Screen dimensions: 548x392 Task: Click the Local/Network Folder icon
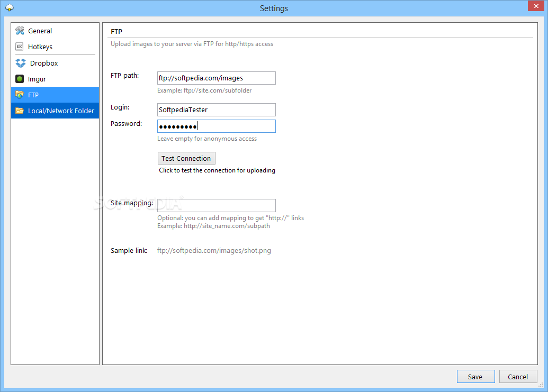pos(20,111)
